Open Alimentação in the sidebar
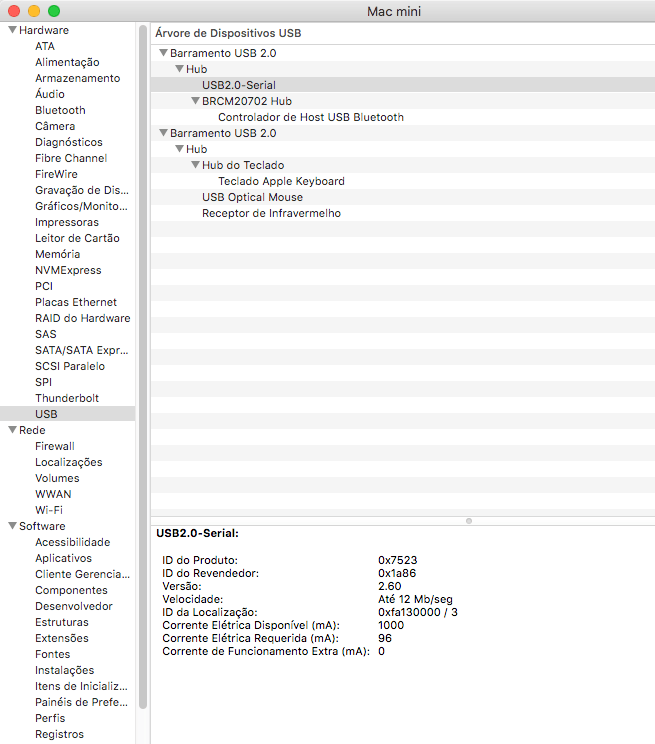 click(x=67, y=62)
